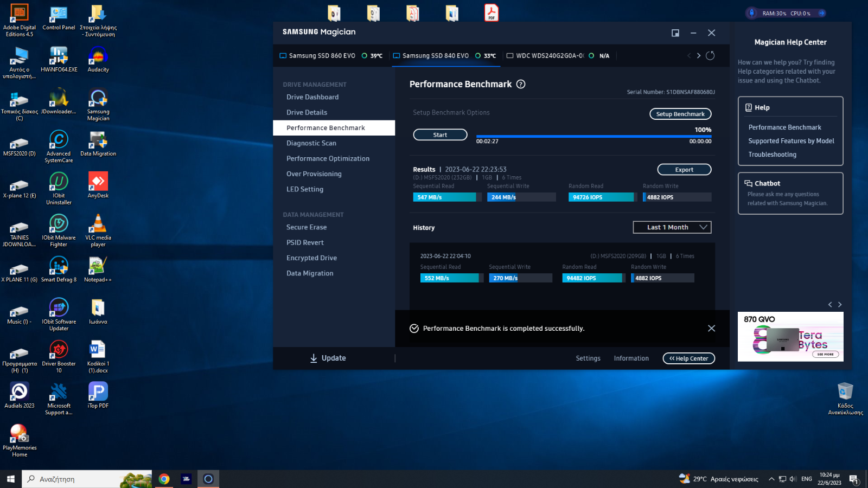Click the Sequential Read 547 MB/s result bar
Image resolution: width=868 pixels, height=488 pixels.
coord(448,197)
